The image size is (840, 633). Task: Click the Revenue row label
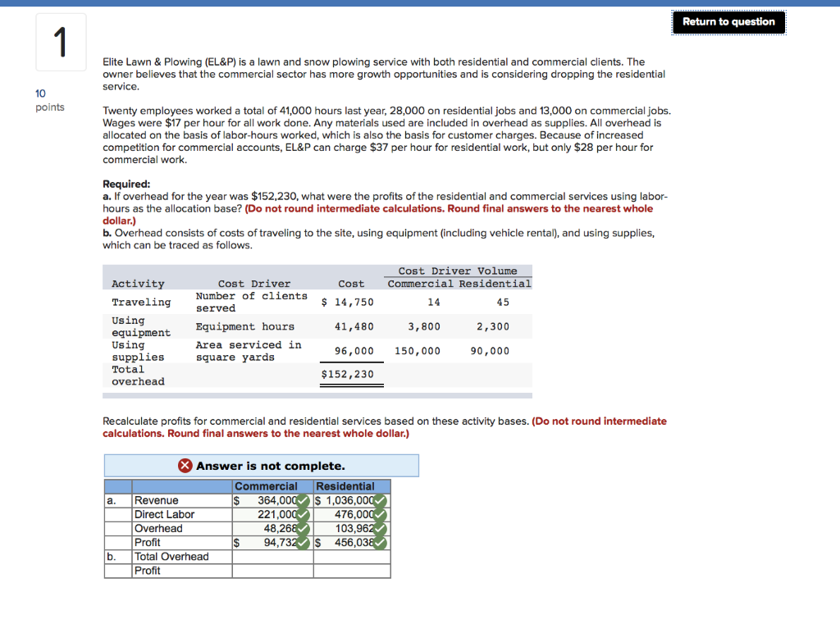157,500
